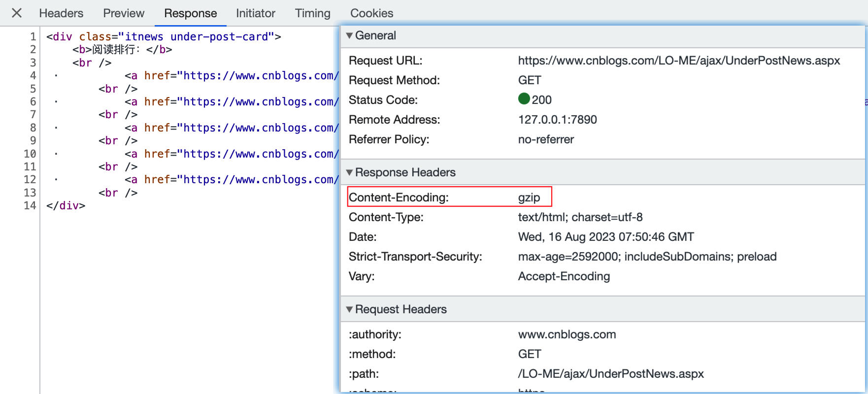
Task: Click the Remote Address value 127.0.0.1:7890
Action: [x=557, y=120]
